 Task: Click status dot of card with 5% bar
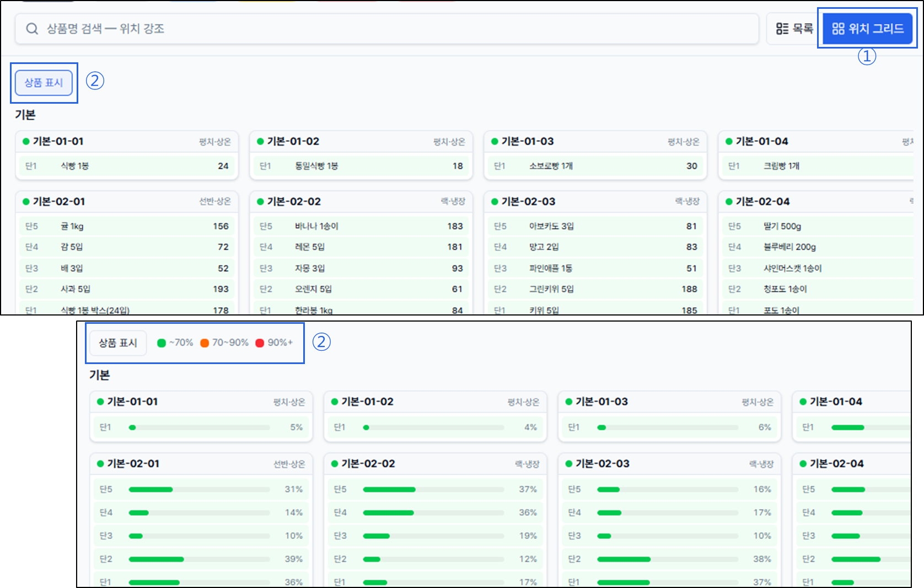[100, 402]
